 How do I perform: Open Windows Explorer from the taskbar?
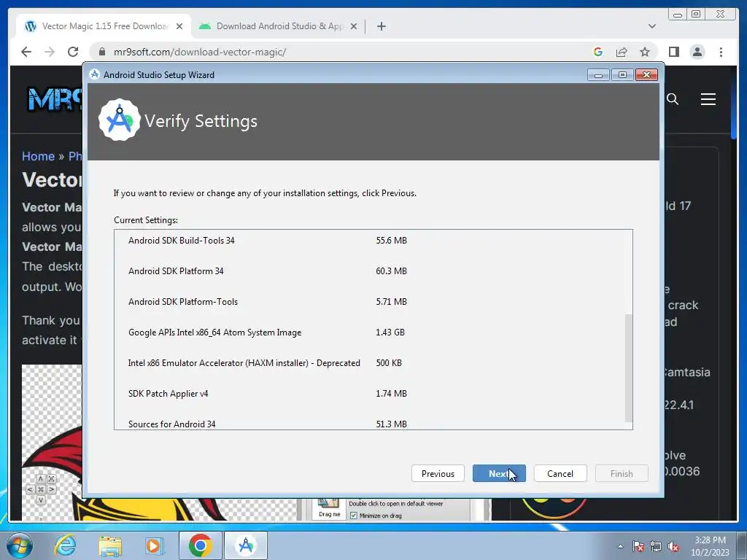[110, 545]
